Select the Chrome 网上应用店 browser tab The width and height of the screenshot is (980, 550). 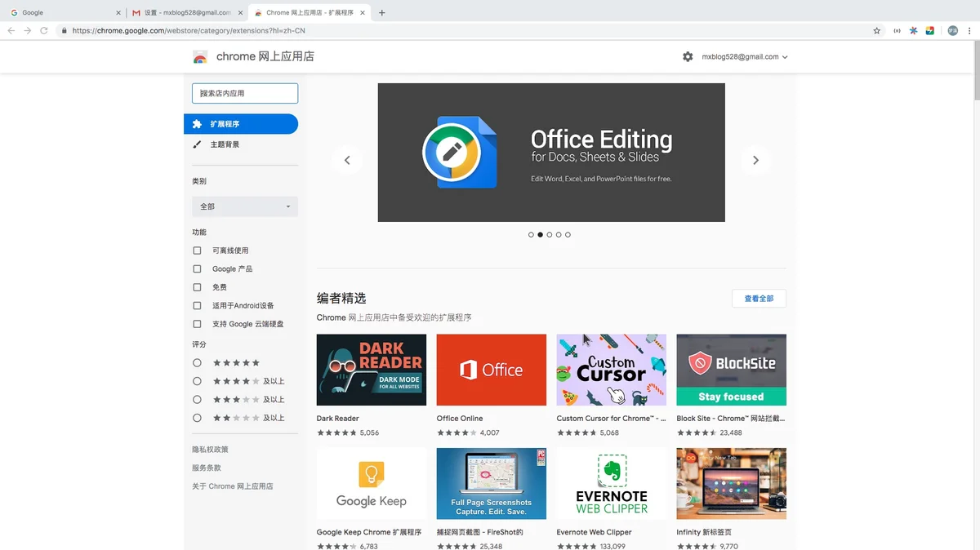(x=310, y=13)
